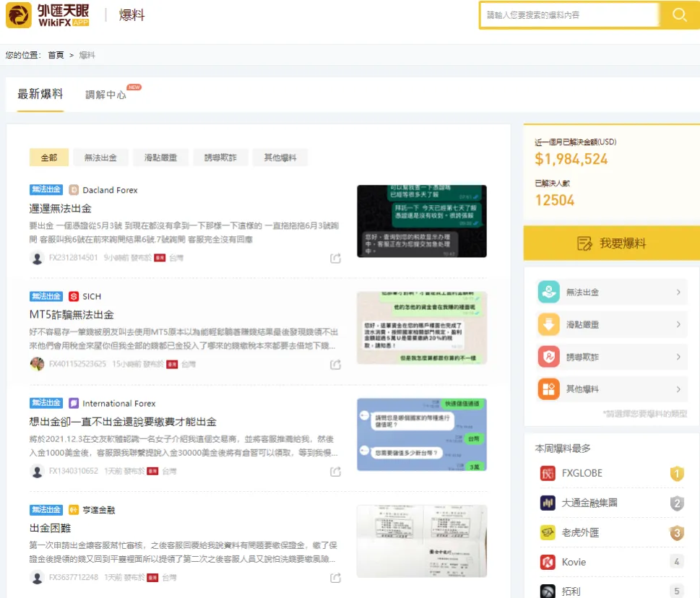700x598 pixels.
Task: Open SICH post chat screenshot thumbnail
Action: (422, 328)
